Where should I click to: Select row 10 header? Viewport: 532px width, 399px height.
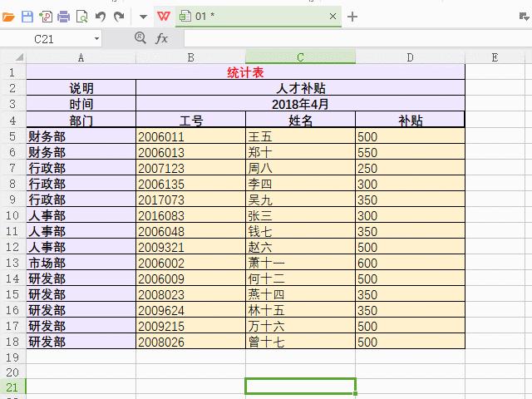pos(13,215)
